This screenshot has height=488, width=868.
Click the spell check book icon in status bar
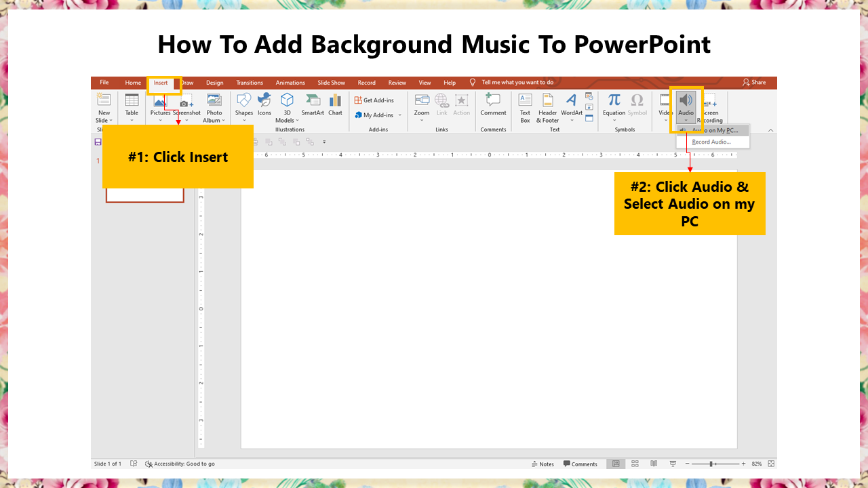click(x=134, y=464)
